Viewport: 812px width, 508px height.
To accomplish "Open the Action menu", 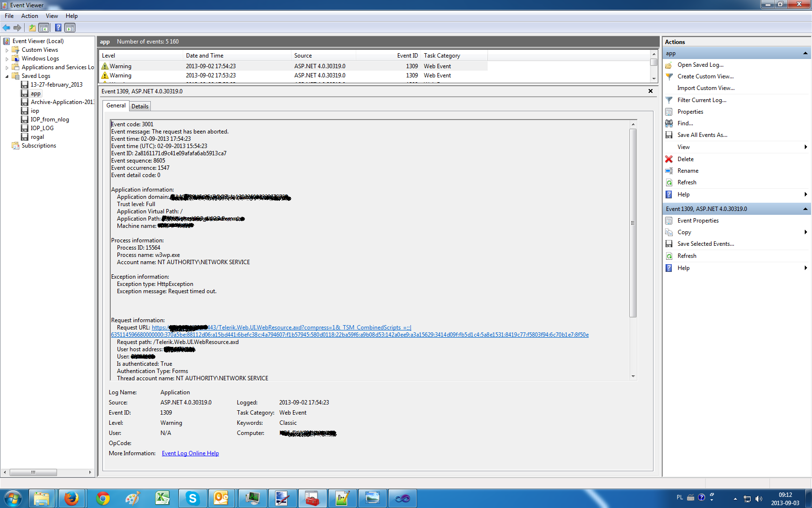I will click(29, 16).
